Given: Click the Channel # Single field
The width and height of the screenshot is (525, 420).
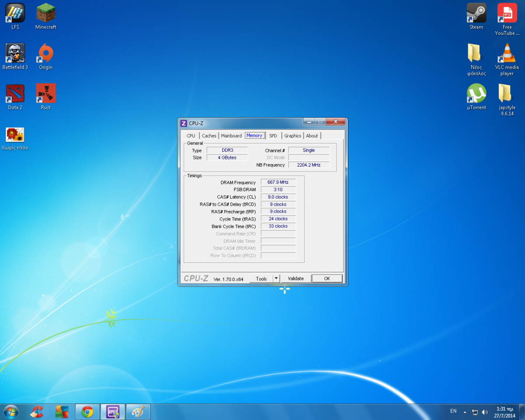Looking at the screenshot, I should (x=309, y=150).
